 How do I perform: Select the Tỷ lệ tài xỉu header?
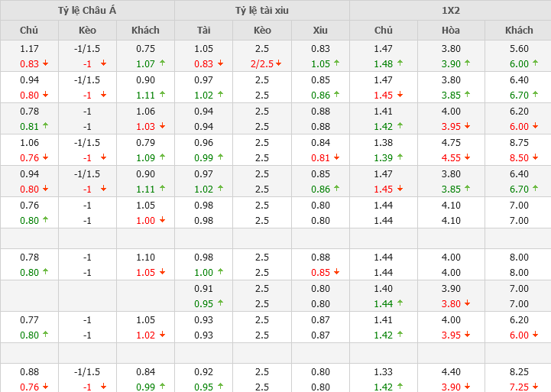pos(261,11)
